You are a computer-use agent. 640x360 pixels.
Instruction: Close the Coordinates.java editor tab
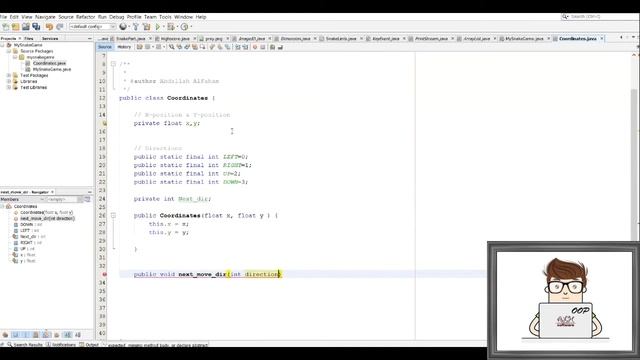point(602,38)
